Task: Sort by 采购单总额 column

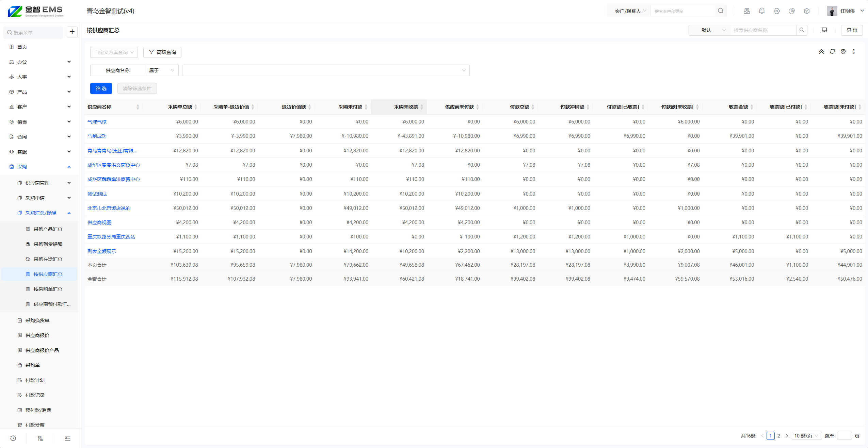Action: tap(195, 107)
